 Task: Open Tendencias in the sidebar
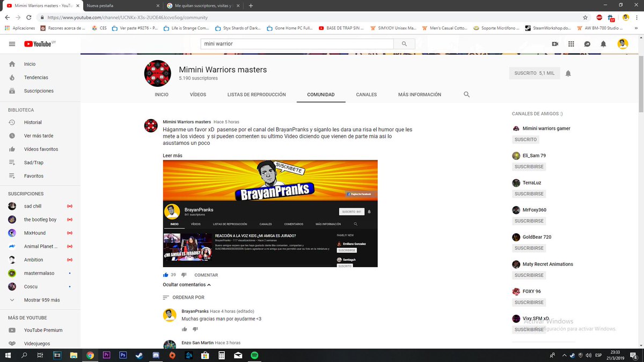point(40,77)
